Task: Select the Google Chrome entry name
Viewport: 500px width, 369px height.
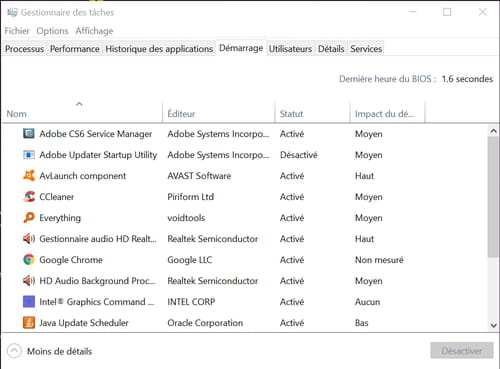Action: point(71,260)
